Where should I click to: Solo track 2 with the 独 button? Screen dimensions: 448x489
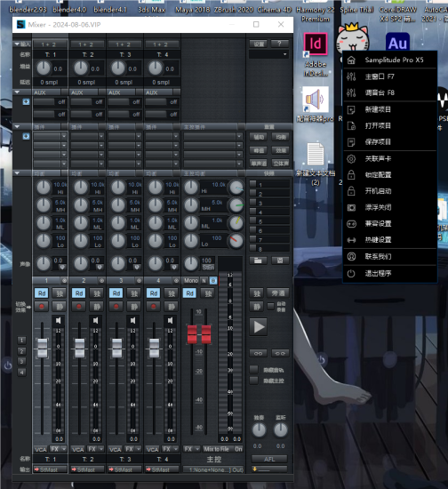point(97,293)
